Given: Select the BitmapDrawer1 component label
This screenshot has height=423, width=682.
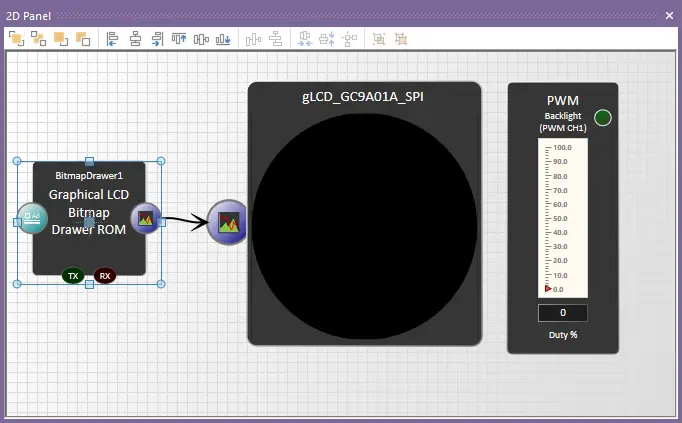Looking at the screenshot, I should 88,175.
